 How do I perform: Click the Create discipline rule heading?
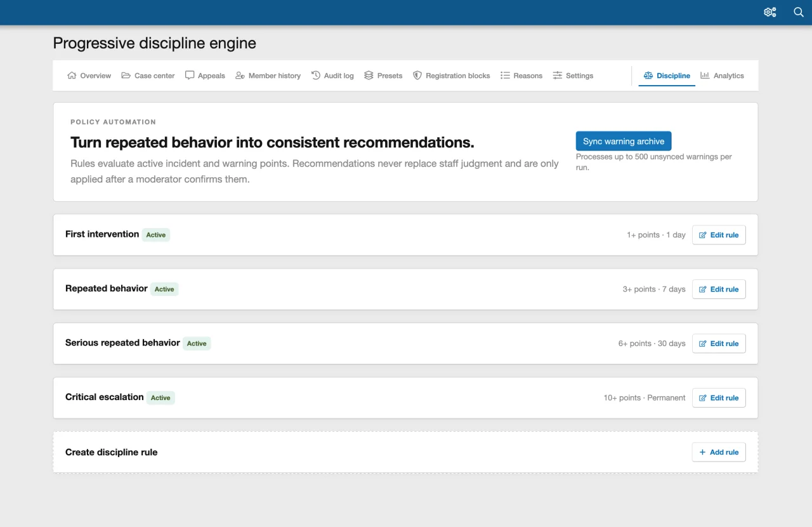[112, 452]
